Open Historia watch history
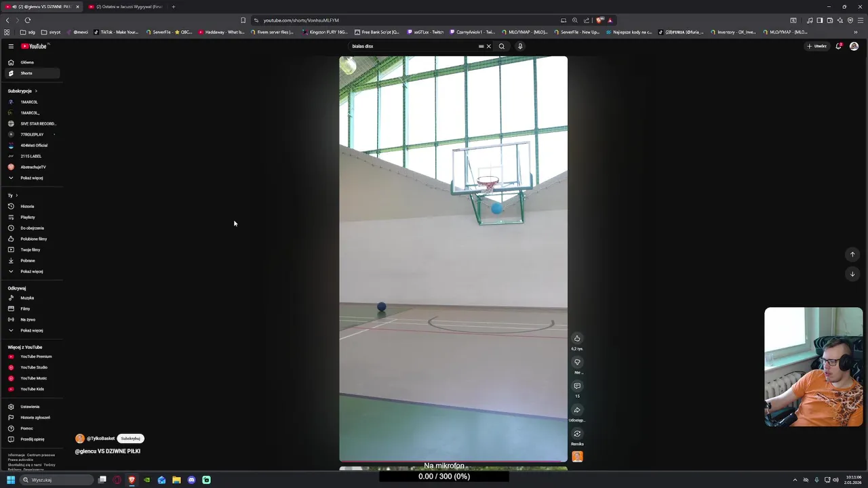This screenshot has width=868, height=488. [x=31, y=206]
